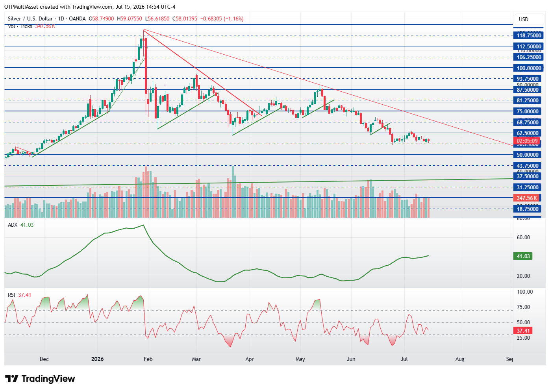Click the 100.00 RSI scale label
Viewport: 550px width, 392px height.
524,292
